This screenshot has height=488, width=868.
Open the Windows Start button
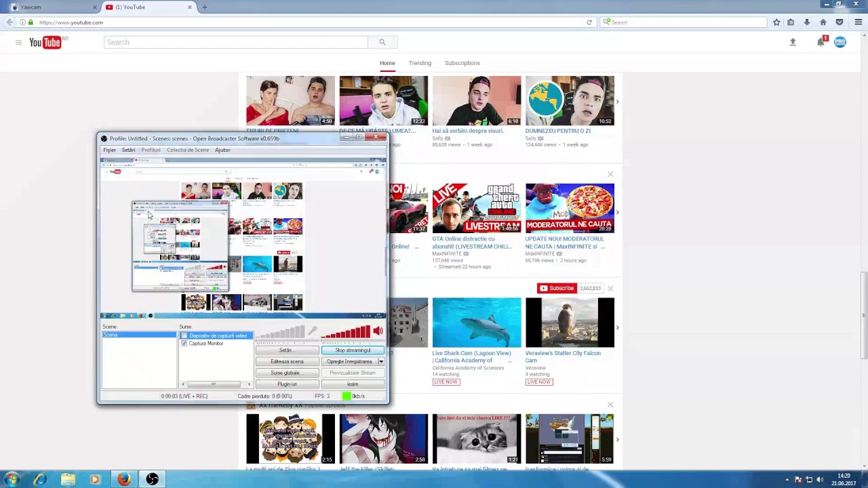pos(12,480)
